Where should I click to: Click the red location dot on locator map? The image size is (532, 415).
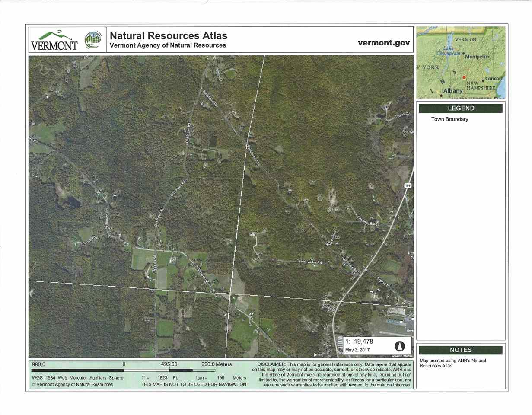click(x=464, y=77)
